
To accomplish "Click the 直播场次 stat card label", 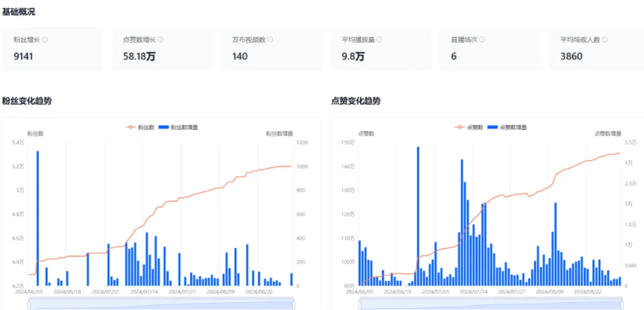I will pos(465,40).
